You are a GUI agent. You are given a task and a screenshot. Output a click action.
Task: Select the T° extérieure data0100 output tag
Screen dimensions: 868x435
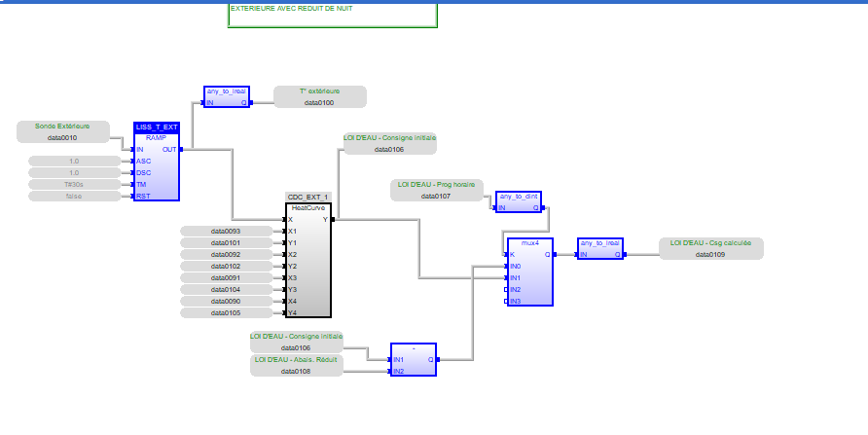(319, 96)
